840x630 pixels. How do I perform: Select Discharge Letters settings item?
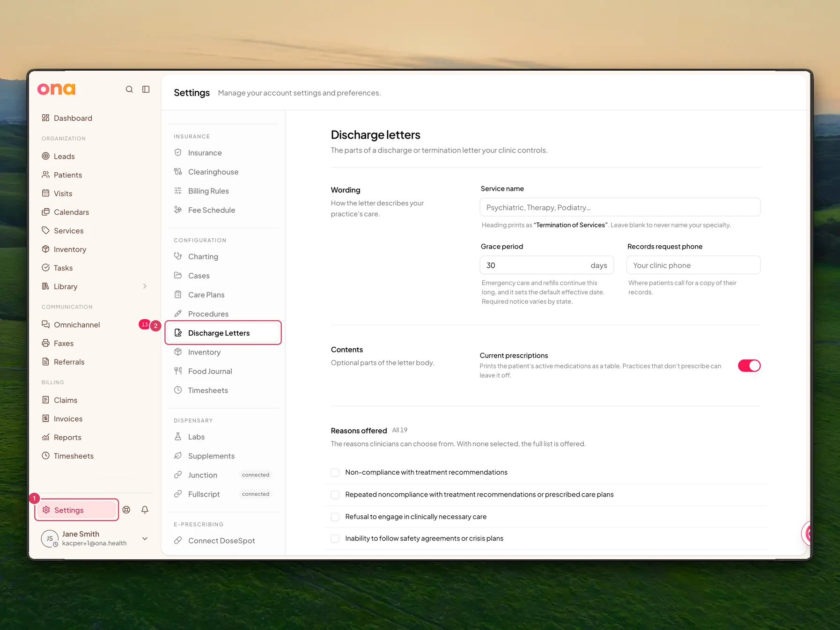tap(223, 333)
